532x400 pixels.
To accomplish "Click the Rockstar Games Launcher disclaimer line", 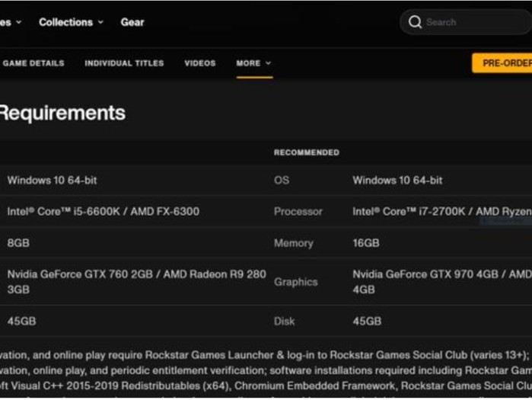I will coord(266,355).
